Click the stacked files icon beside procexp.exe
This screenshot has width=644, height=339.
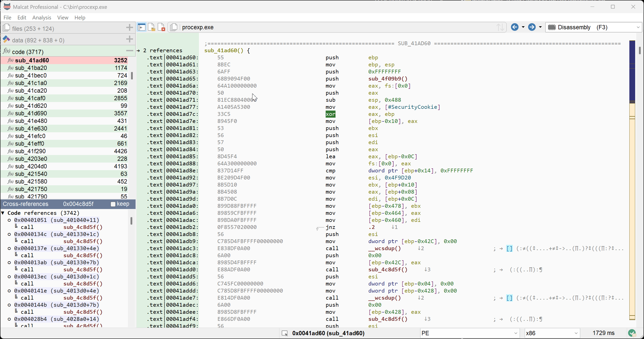[174, 27]
